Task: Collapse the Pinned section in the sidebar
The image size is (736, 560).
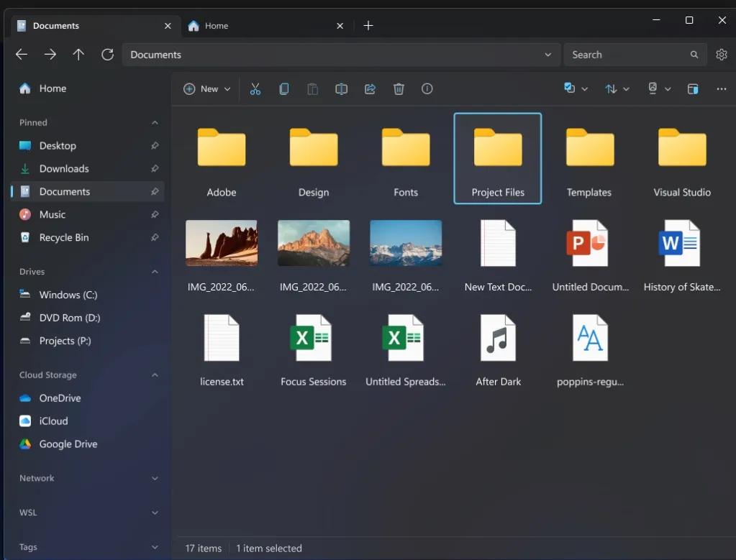Action: click(x=154, y=122)
